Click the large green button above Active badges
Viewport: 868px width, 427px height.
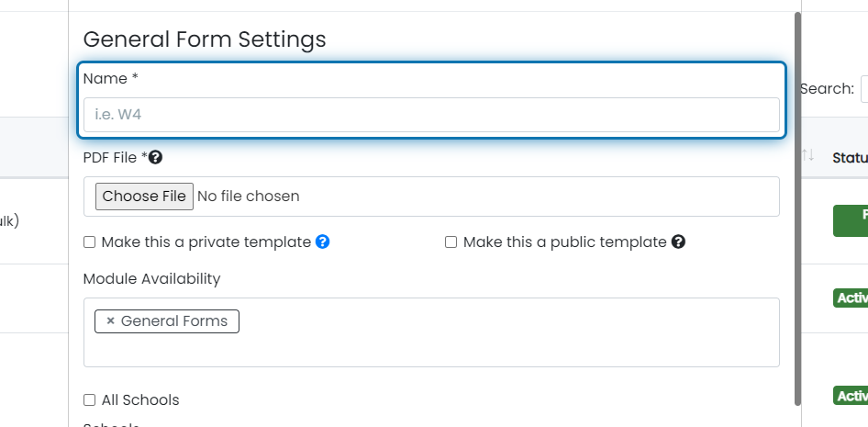tap(851, 220)
